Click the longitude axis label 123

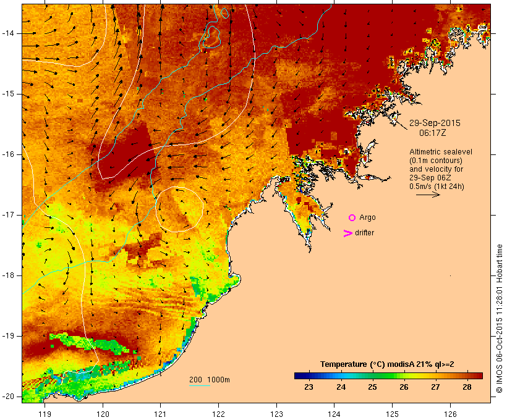276,414
